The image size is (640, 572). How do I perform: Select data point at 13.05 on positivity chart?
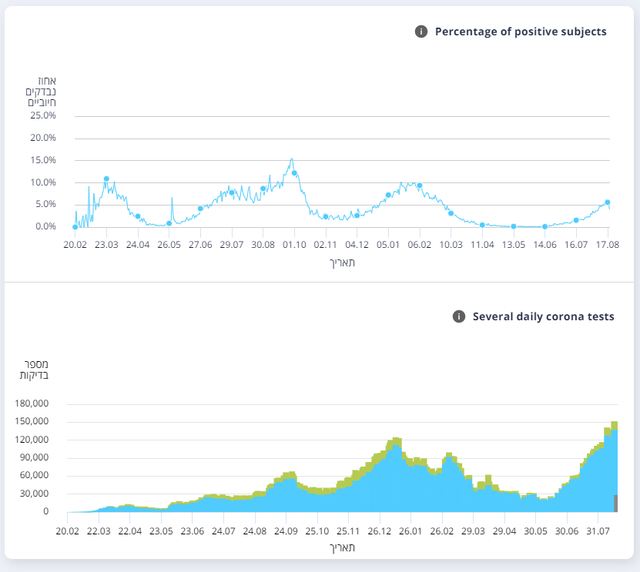pos(513,226)
